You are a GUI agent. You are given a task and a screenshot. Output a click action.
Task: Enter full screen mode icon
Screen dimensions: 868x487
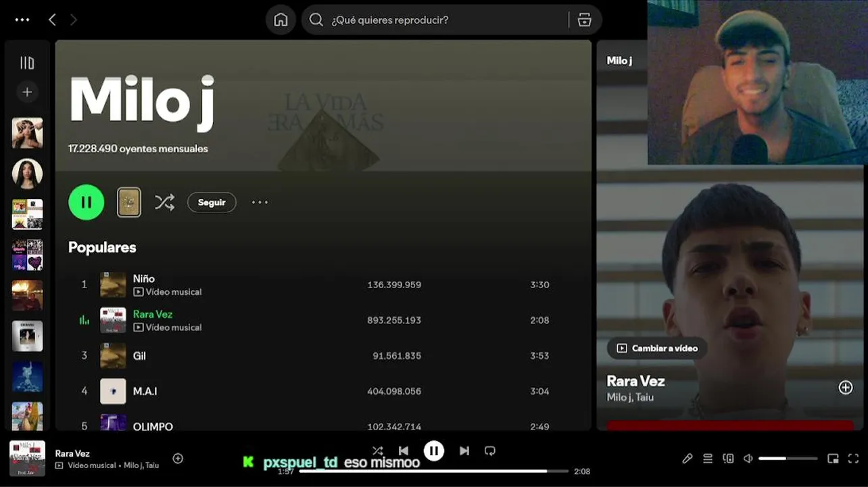coord(853,459)
